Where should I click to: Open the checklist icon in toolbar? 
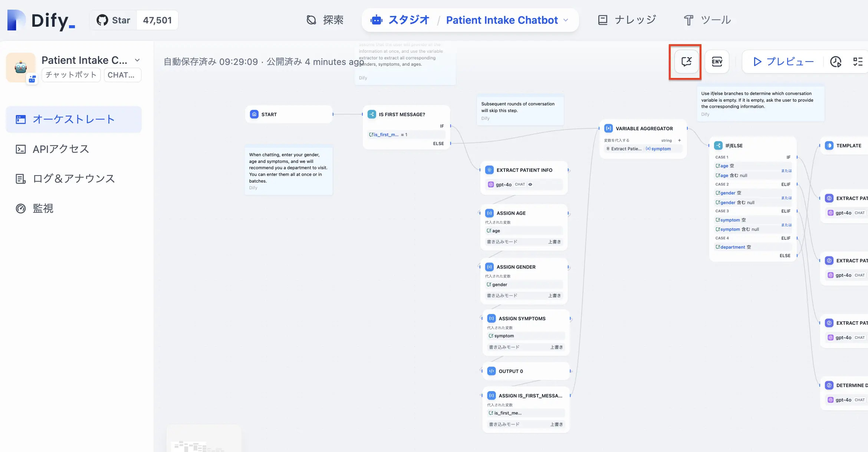coord(858,62)
